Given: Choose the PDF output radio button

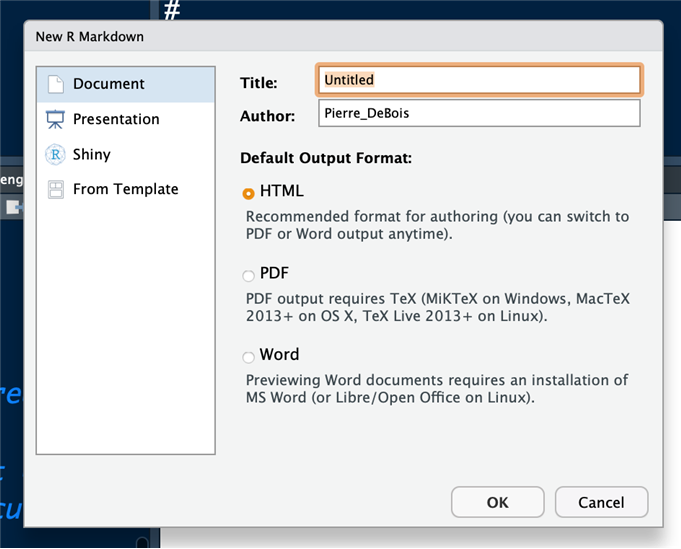Looking at the screenshot, I should click(x=248, y=275).
